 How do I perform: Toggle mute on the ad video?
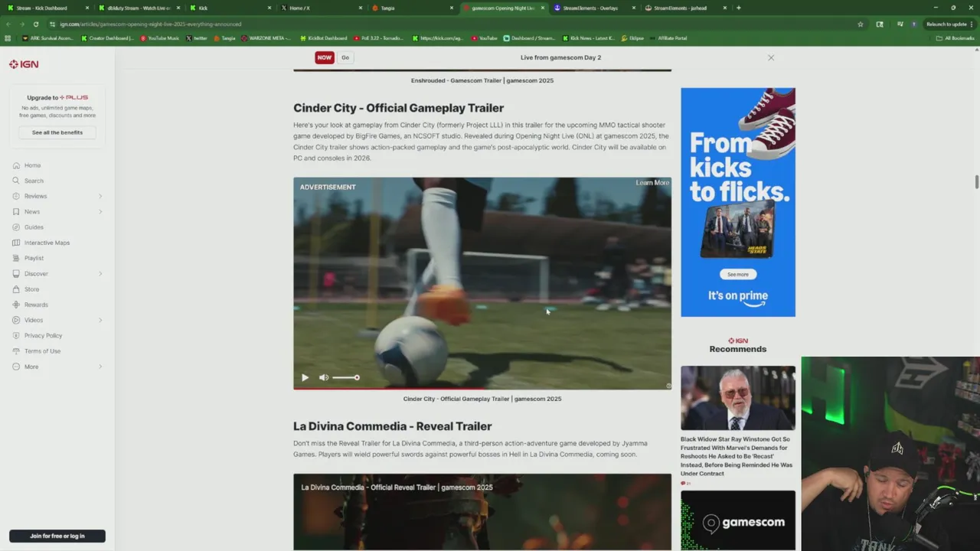coord(324,377)
